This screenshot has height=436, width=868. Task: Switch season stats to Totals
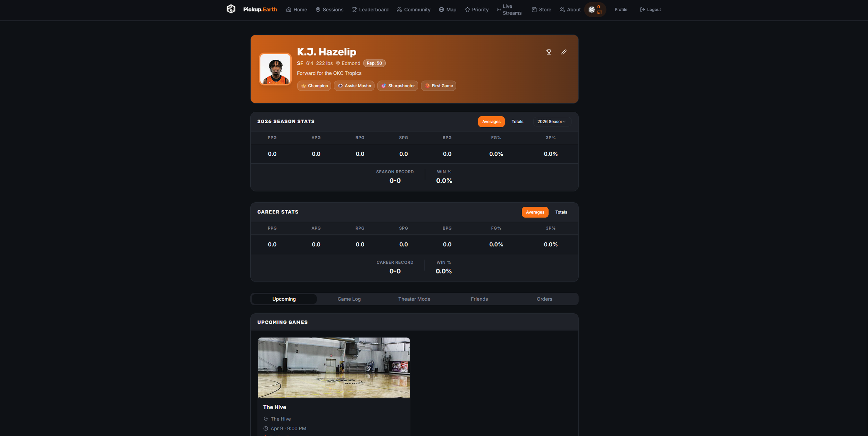click(x=517, y=122)
